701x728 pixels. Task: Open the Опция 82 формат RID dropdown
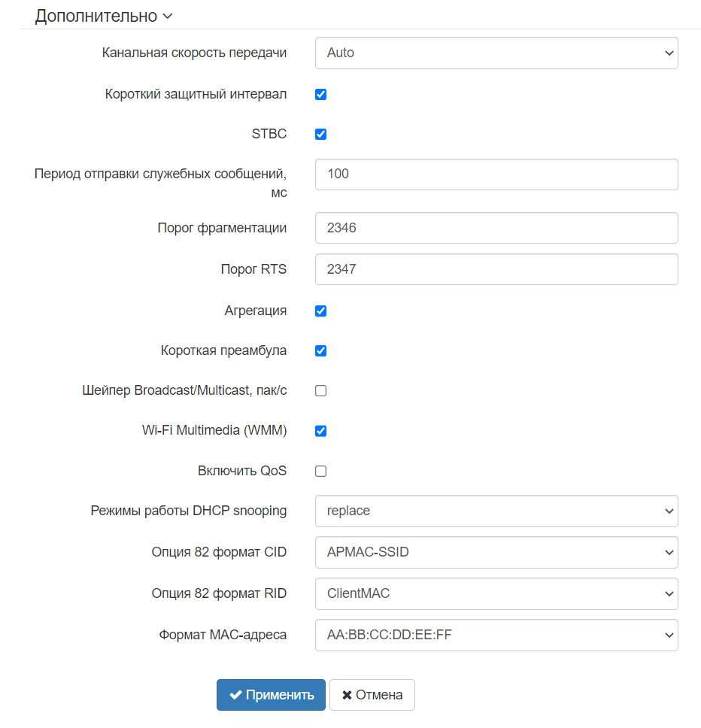(x=496, y=594)
